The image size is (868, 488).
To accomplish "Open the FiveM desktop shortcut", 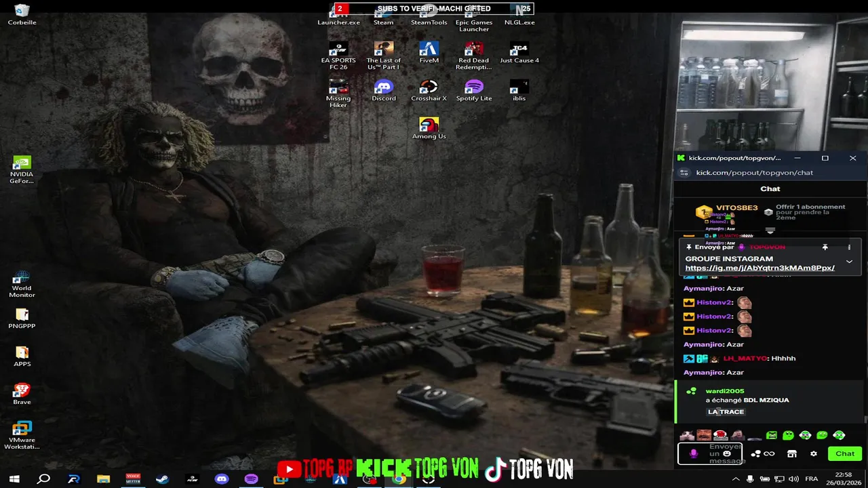I will [429, 52].
